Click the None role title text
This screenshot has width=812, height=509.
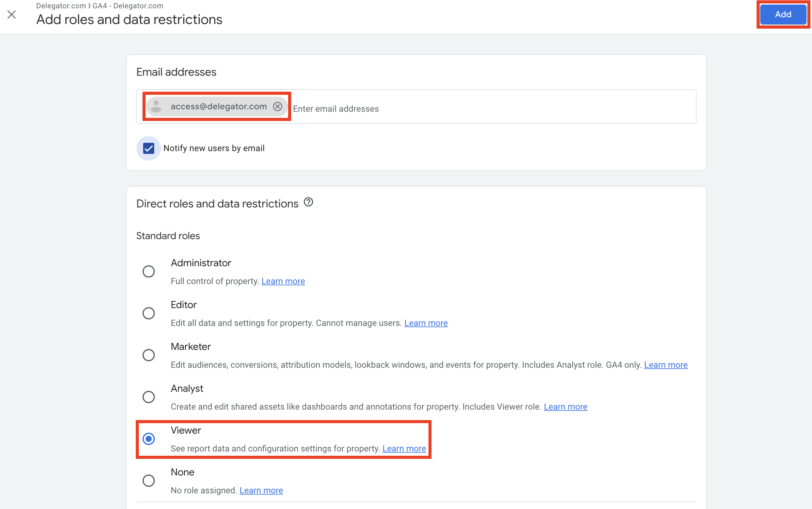click(x=183, y=472)
